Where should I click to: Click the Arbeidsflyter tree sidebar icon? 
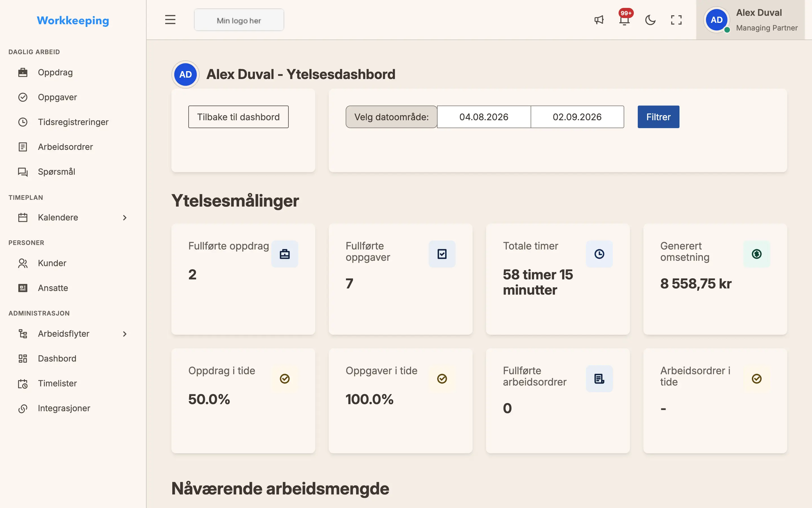(23, 334)
